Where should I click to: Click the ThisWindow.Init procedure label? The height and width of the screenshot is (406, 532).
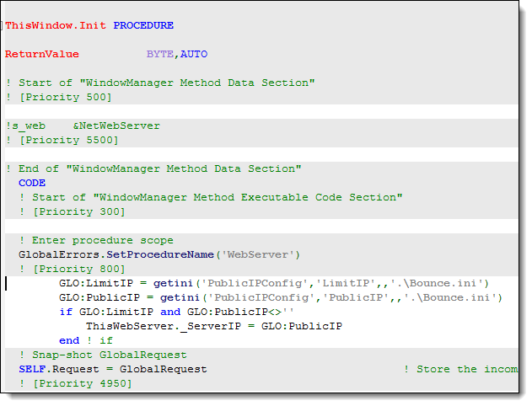56,25
